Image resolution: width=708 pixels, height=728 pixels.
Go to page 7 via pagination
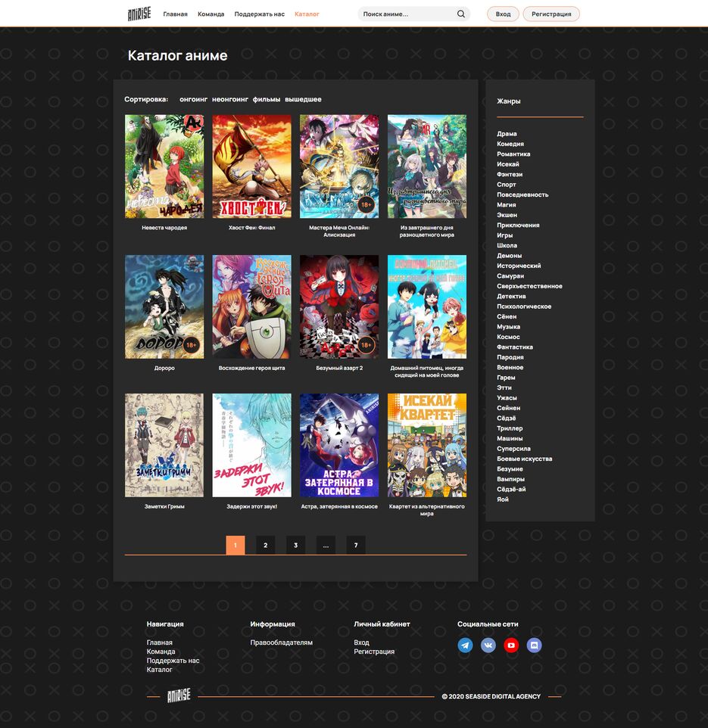(356, 545)
